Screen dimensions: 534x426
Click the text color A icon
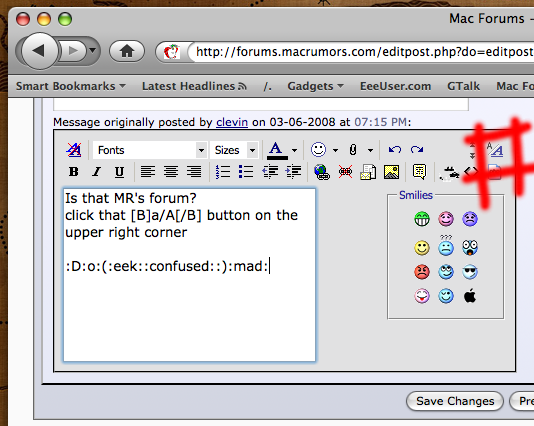(277, 150)
